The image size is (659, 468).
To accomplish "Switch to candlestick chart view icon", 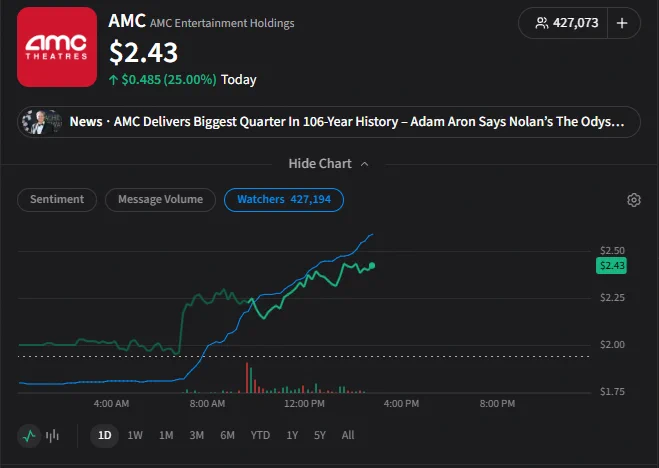I will 53,436.
